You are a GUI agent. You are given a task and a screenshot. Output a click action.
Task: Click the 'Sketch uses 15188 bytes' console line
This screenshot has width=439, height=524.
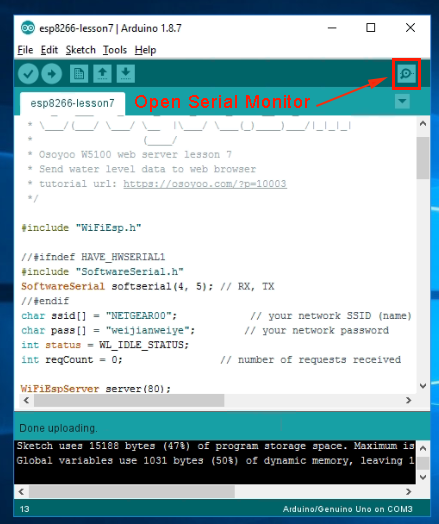215,446
